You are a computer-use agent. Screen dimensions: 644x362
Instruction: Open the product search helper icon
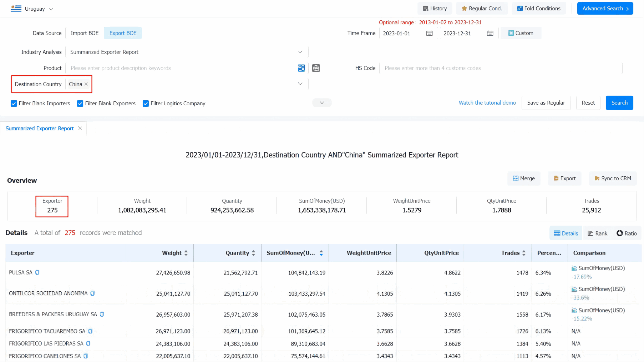point(316,68)
